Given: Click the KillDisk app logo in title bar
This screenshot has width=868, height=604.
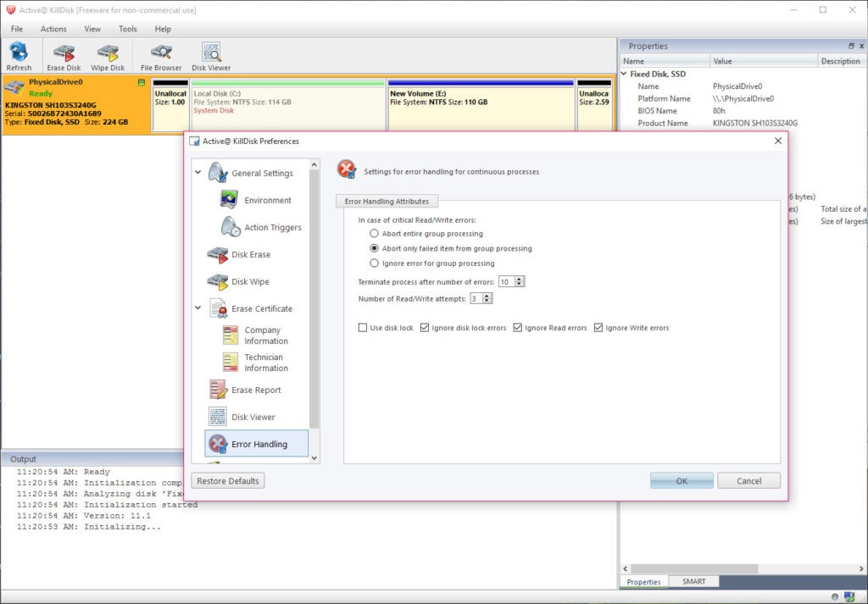Looking at the screenshot, I should (10, 10).
